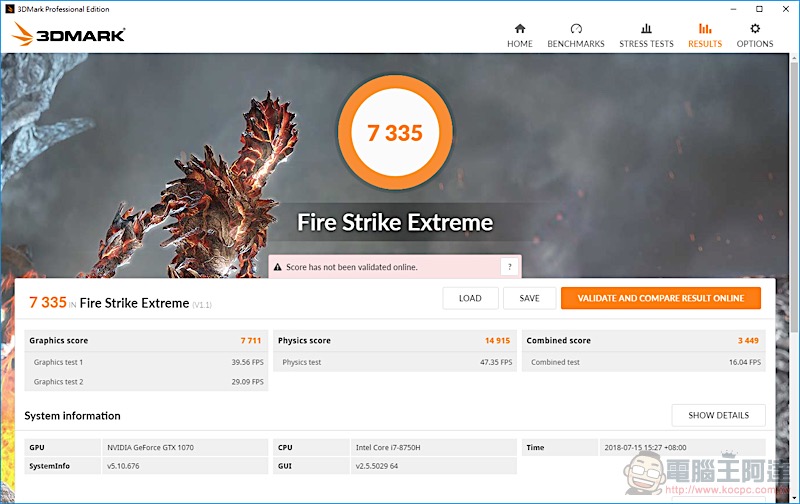Click the Physics score value 14 915

tap(497, 340)
